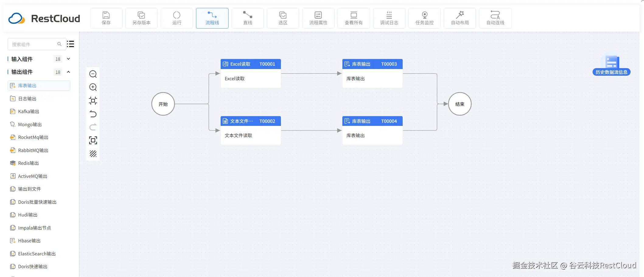Click 查看所有 view all button
The height and width of the screenshot is (277, 644).
(354, 18)
